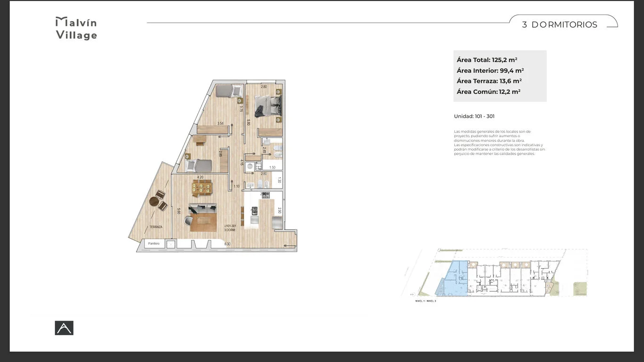
Task: Click the washing machine in the laundry
Action: [x=250, y=166]
